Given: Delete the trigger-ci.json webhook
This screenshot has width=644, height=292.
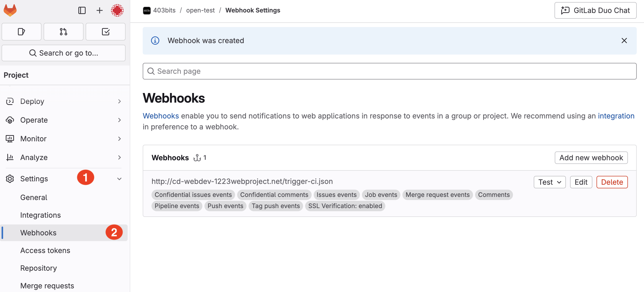Looking at the screenshot, I should (612, 182).
